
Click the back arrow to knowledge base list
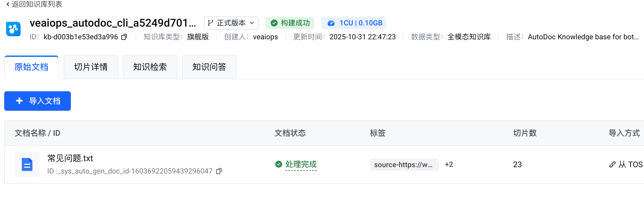click(x=8, y=4)
